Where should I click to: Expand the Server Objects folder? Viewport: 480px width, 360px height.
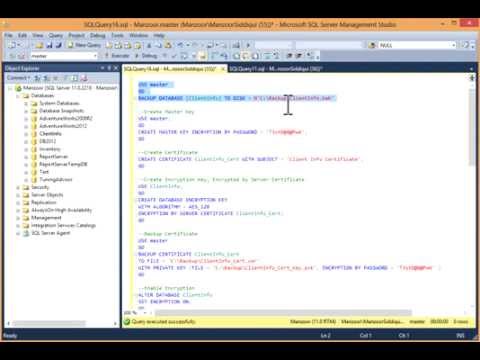pyautogui.click(x=18, y=195)
